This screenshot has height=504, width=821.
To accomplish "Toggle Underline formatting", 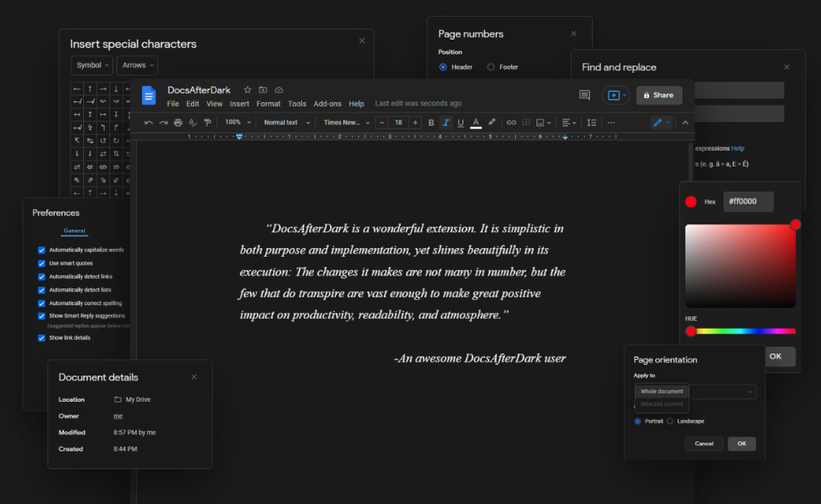I will click(x=460, y=123).
